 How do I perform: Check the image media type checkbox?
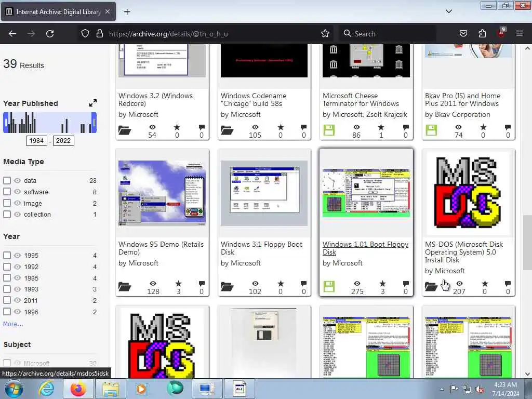7,203
